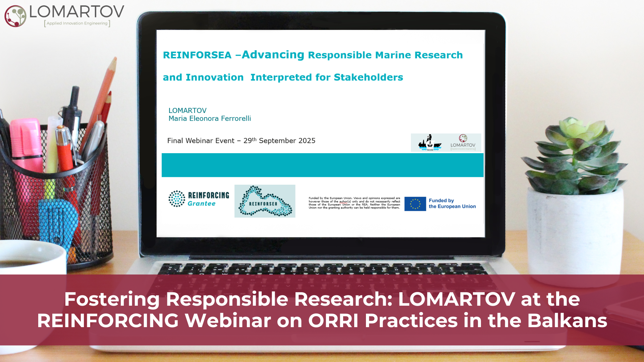Click the teal horizontal banner bar
Screen dimensions: 644x362
click(322, 165)
